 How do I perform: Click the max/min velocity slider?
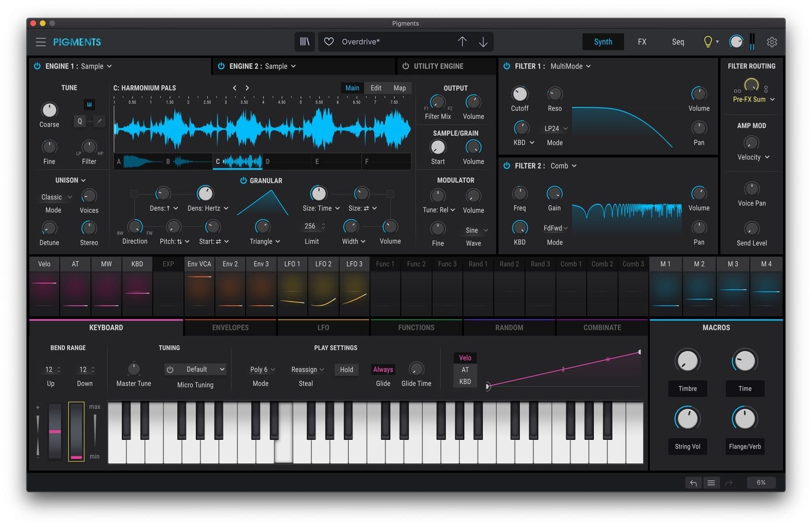95,431
